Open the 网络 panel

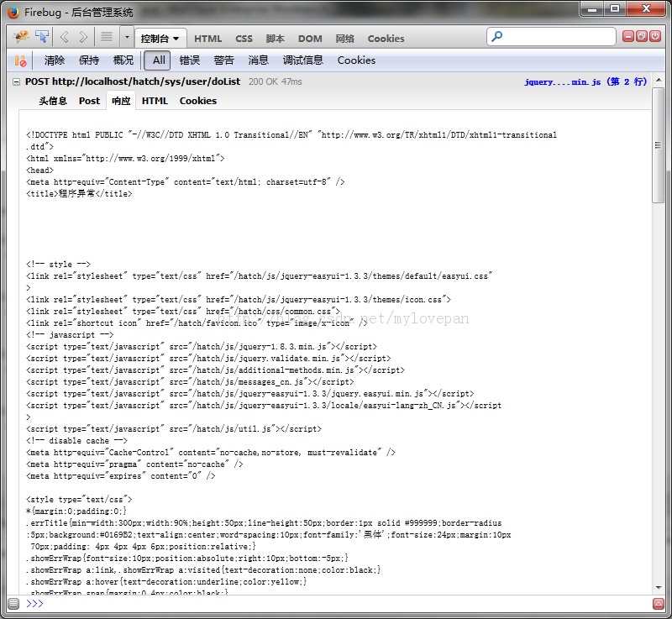pyautogui.click(x=344, y=39)
